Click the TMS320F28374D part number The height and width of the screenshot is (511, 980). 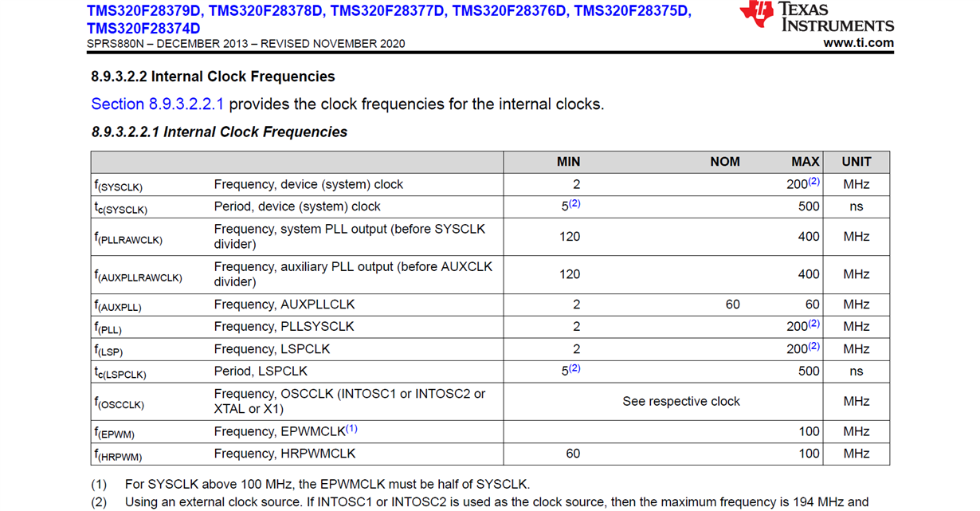click(x=143, y=28)
